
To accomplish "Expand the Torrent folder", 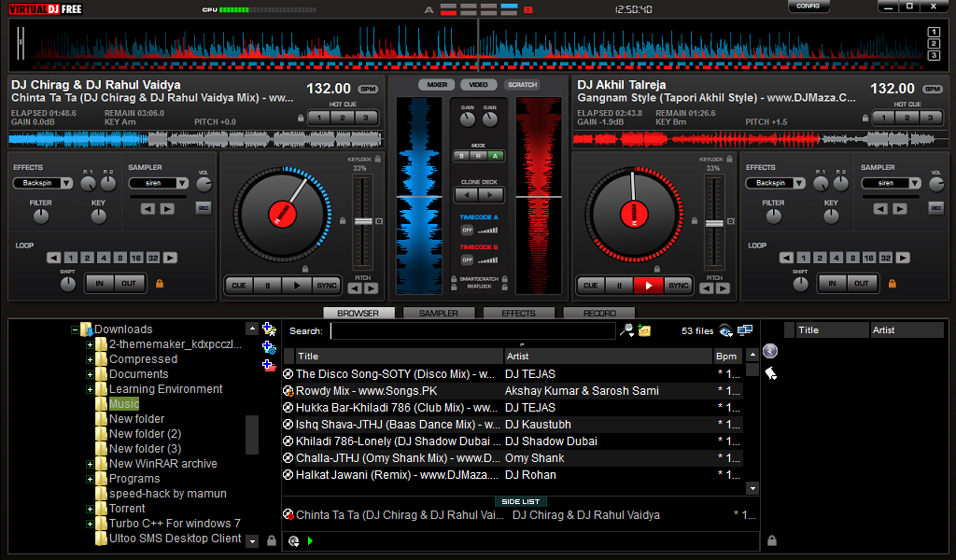I will pyautogui.click(x=90, y=509).
